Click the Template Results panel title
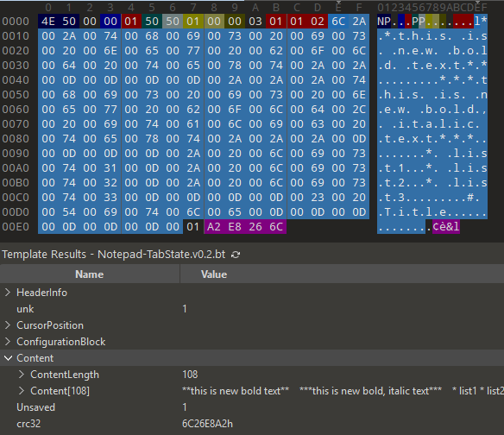Viewport: 504px width, 435px height. pos(113,255)
